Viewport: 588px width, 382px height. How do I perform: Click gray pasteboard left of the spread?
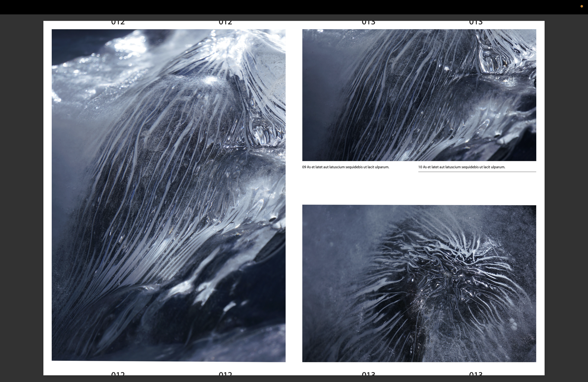click(21, 198)
